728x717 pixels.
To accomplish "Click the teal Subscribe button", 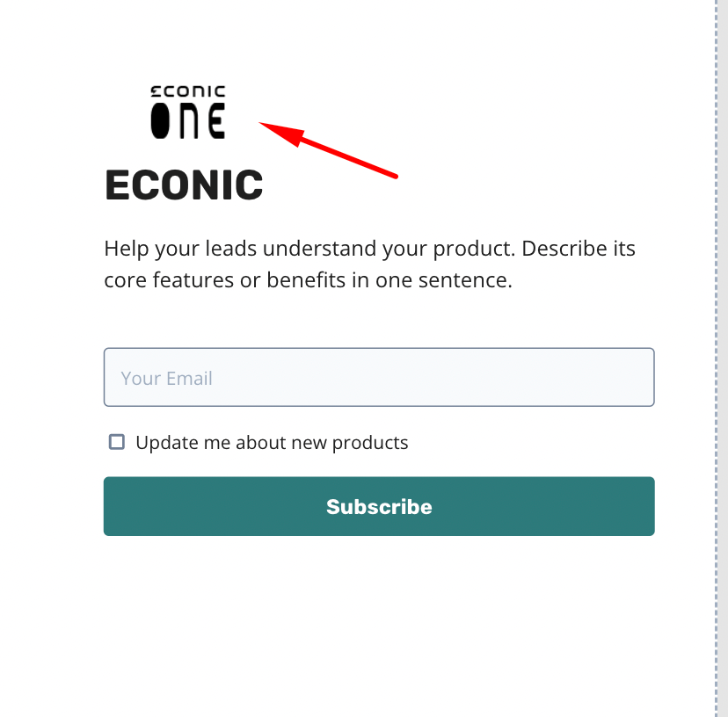I will pyautogui.click(x=379, y=506).
